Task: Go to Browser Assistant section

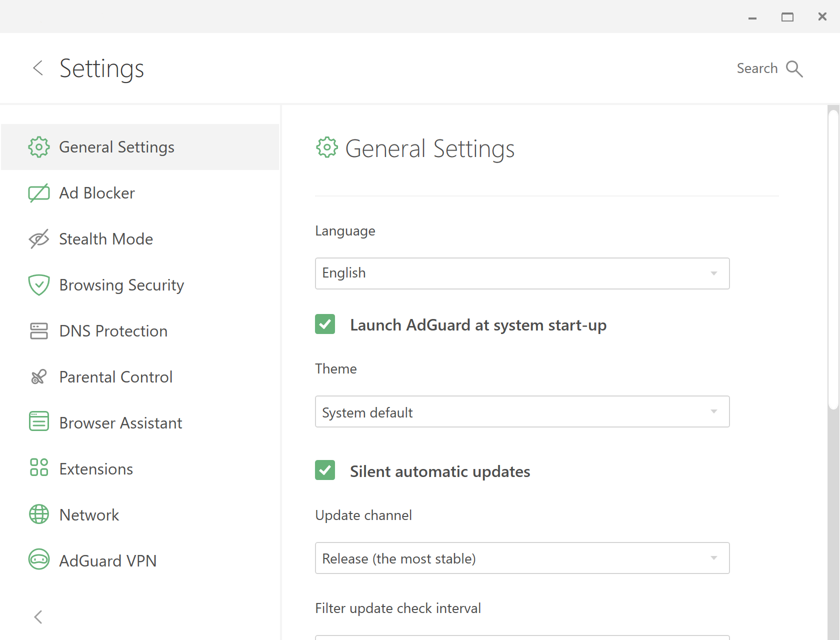Action: [140, 423]
